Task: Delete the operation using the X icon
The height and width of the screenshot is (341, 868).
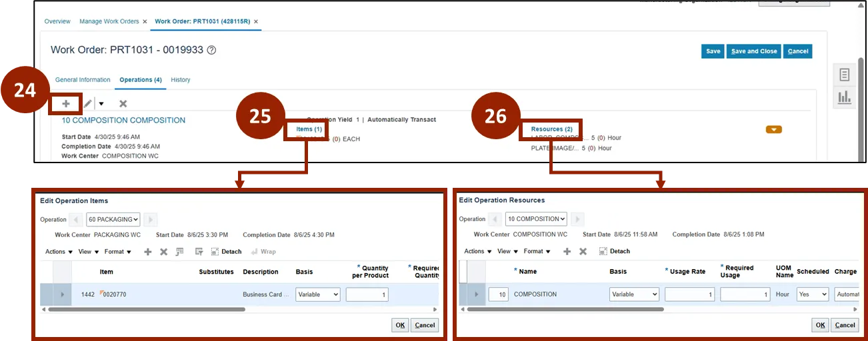Action: (x=123, y=104)
